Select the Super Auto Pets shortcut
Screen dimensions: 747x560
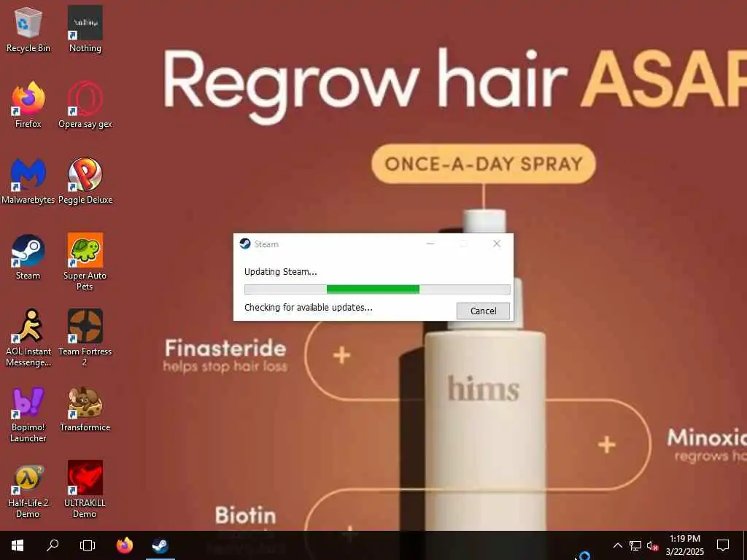pos(85,262)
